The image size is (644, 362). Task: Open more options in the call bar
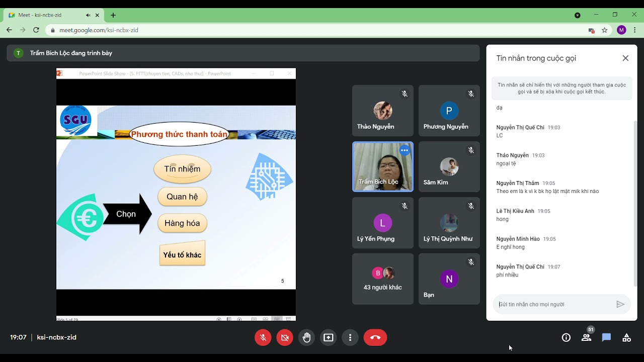350,337
